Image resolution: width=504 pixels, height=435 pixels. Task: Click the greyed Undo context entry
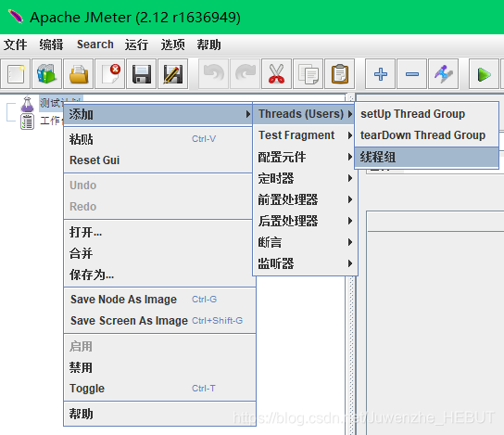coord(158,186)
